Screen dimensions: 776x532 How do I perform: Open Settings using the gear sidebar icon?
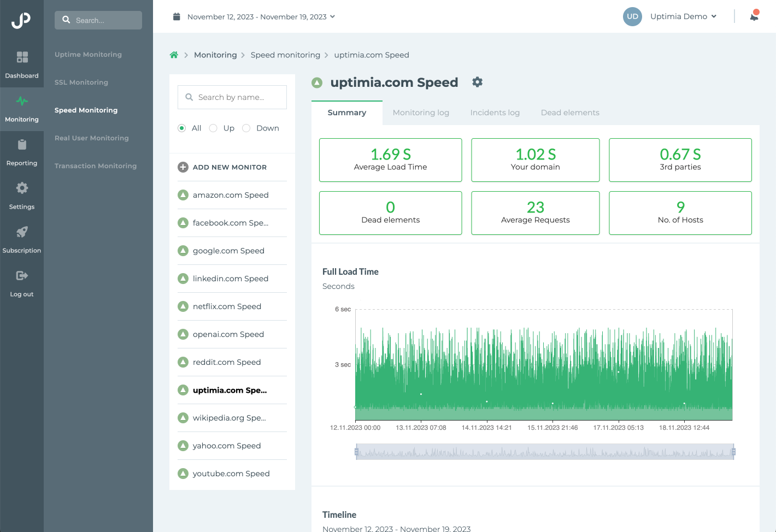click(x=22, y=195)
